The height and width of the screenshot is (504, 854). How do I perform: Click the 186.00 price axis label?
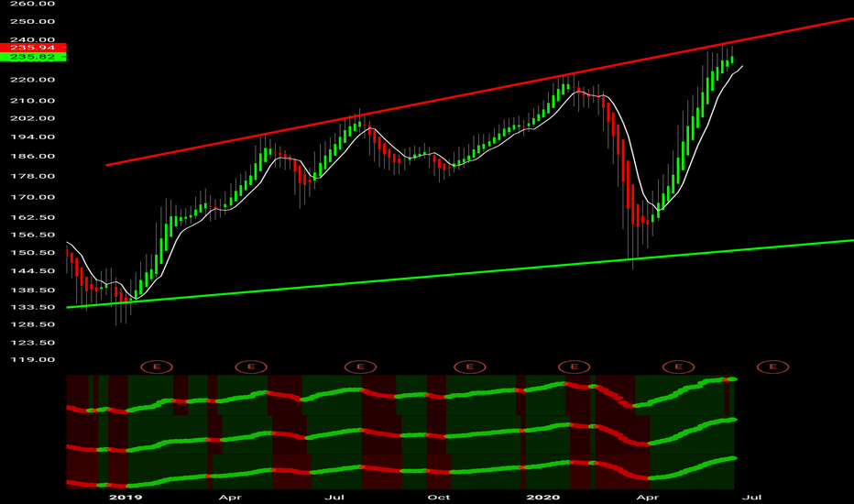(x=33, y=156)
